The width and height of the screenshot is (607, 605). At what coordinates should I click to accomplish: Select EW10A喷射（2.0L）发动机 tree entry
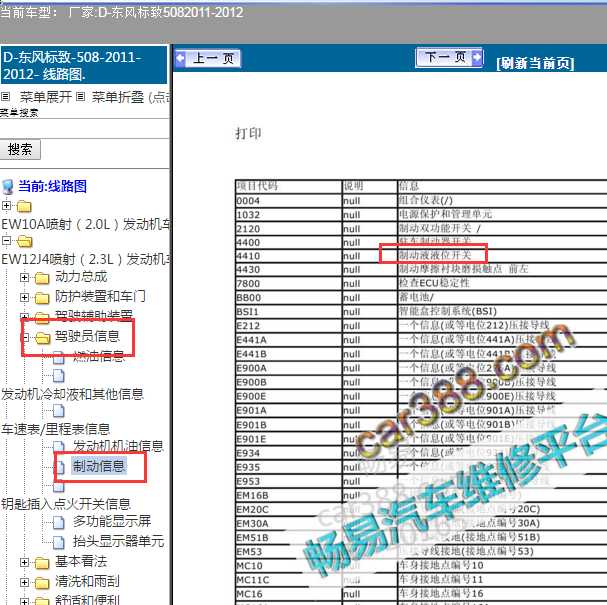point(85,225)
